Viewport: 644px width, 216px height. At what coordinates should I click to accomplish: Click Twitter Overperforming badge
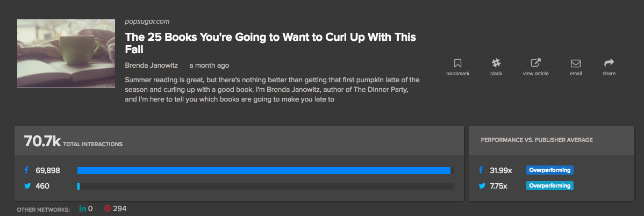549,186
